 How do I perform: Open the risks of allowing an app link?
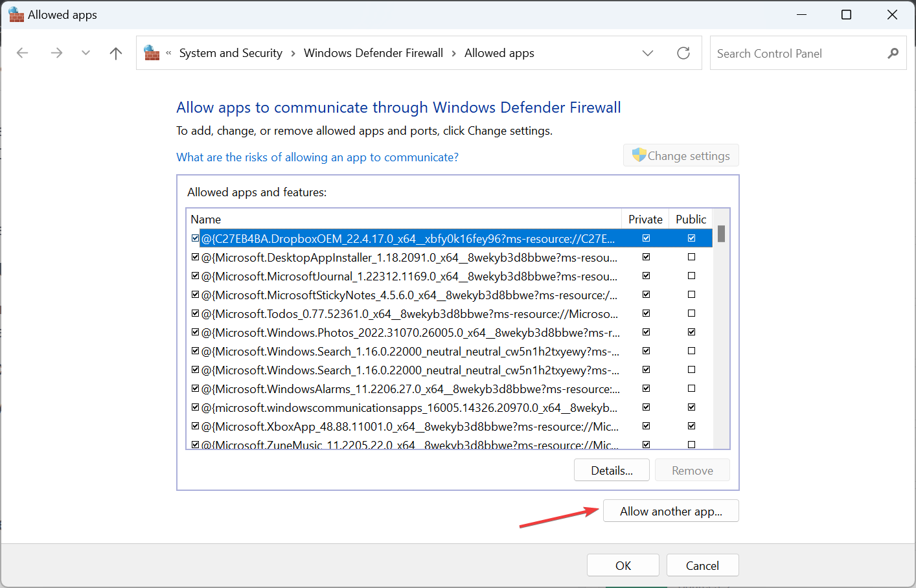[317, 157]
